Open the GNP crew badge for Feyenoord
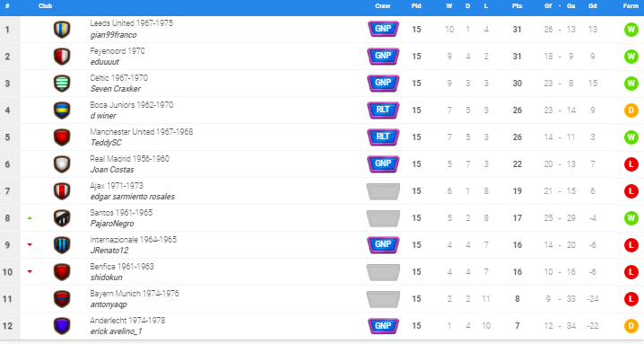Image resolution: width=644 pixels, height=344 pixels. pyautogui.click(x=383, y=56)
